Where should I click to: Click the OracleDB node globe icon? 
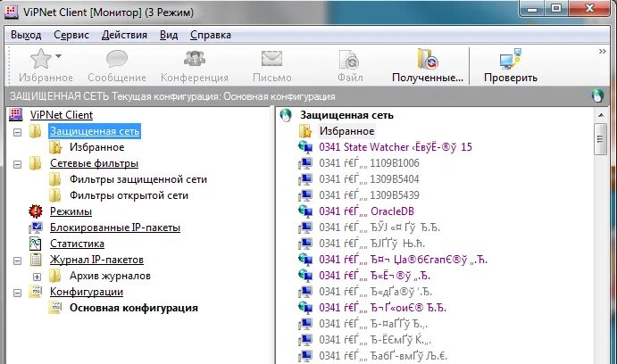click(305, 211)
